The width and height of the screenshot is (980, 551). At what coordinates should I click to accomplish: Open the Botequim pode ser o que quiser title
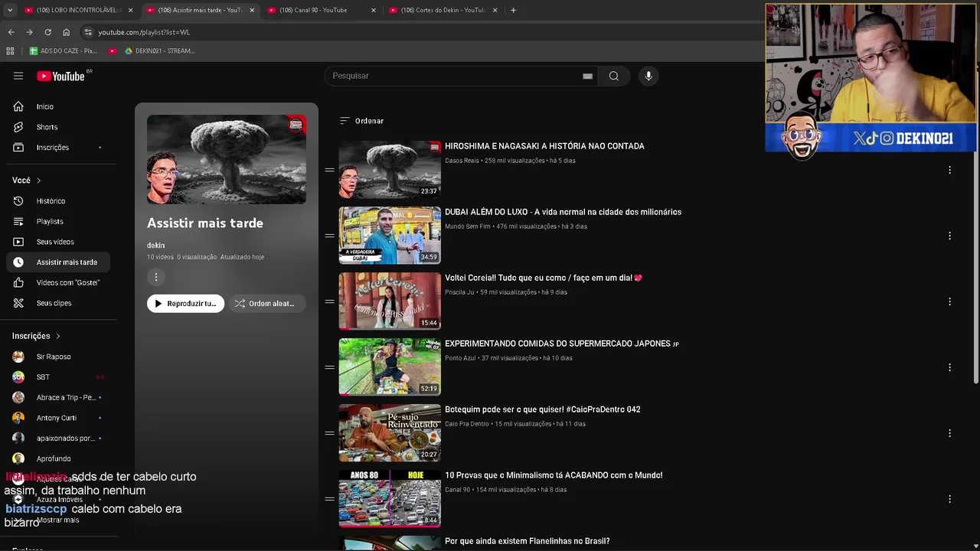543,409
